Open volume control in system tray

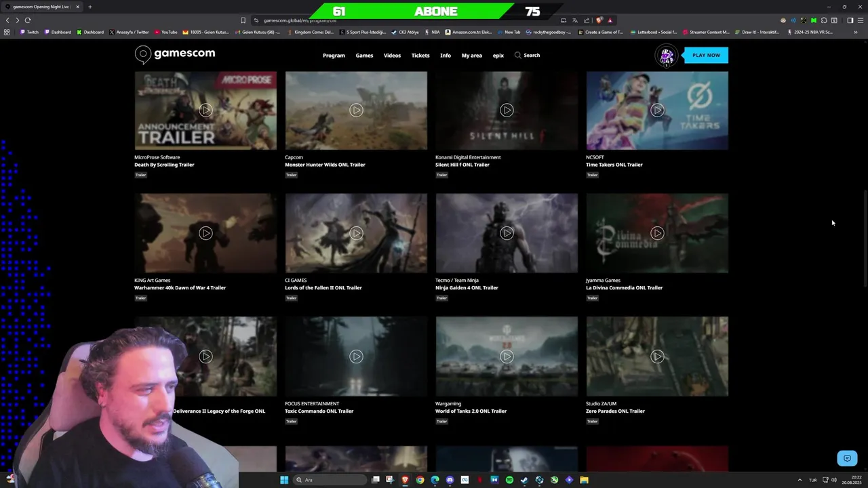pos(834,480)
